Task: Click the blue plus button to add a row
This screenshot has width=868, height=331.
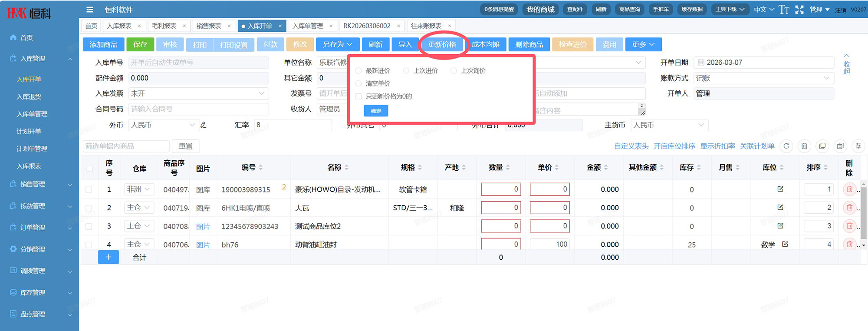Action: (108, 257)
